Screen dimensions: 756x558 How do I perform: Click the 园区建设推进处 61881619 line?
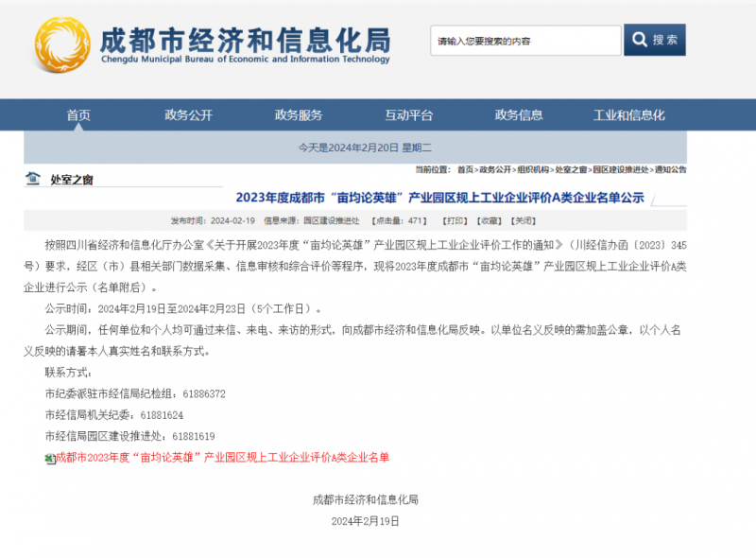[x=129, y=436]
